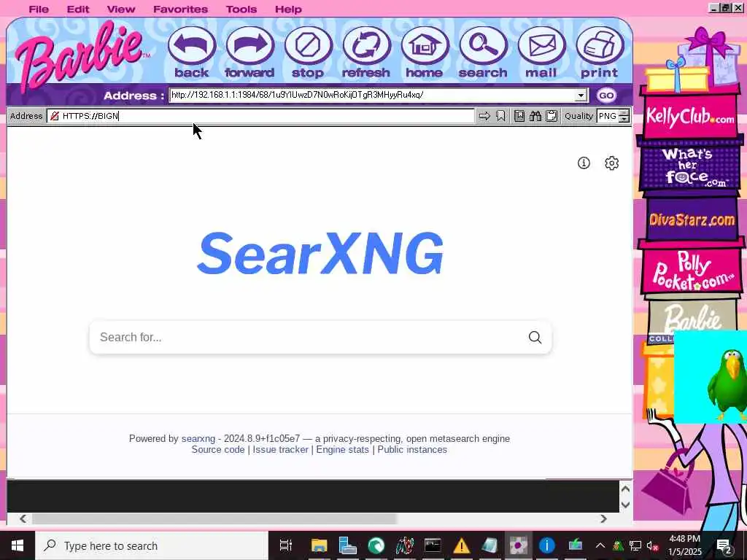Screen dimensions: 747x560
Task: Expand the Barbie address bar dropdown
Action: click(x=580, y=96)
